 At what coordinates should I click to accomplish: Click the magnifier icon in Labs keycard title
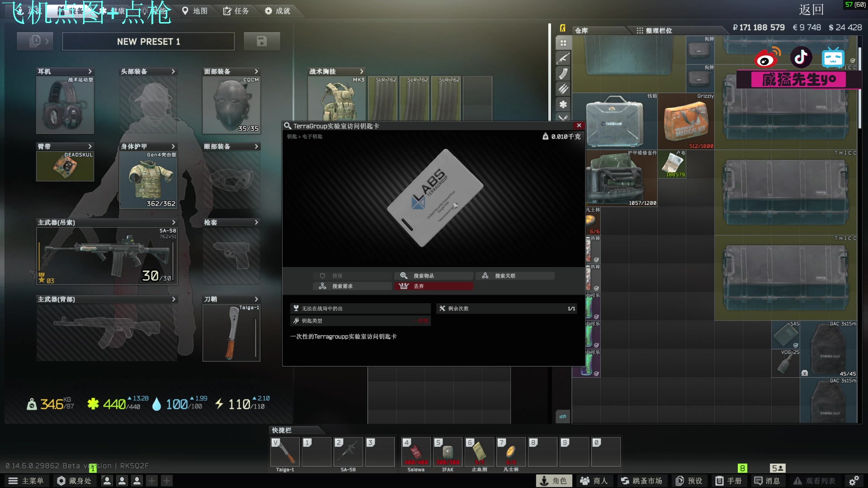tap(288, 126)
